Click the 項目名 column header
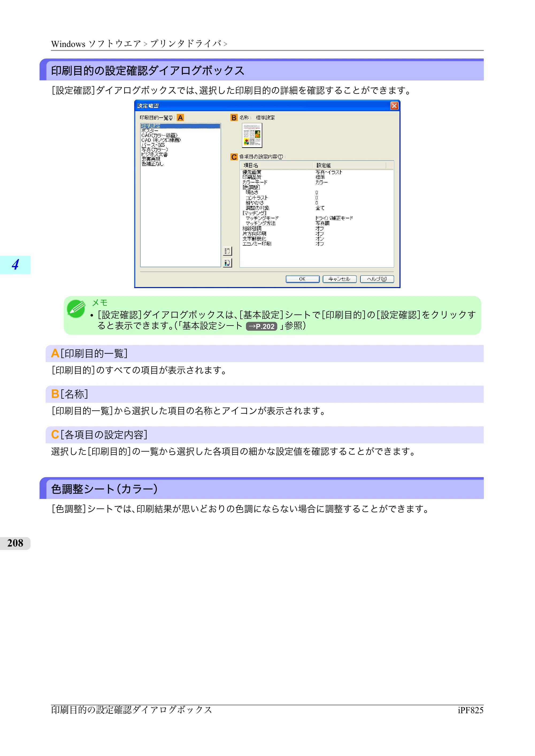The image size is (535, 756). click(276, 165)
